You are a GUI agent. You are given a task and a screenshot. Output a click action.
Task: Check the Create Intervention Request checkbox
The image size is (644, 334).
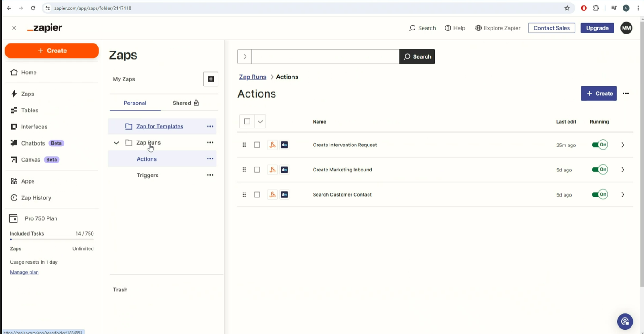pos(257,145)
